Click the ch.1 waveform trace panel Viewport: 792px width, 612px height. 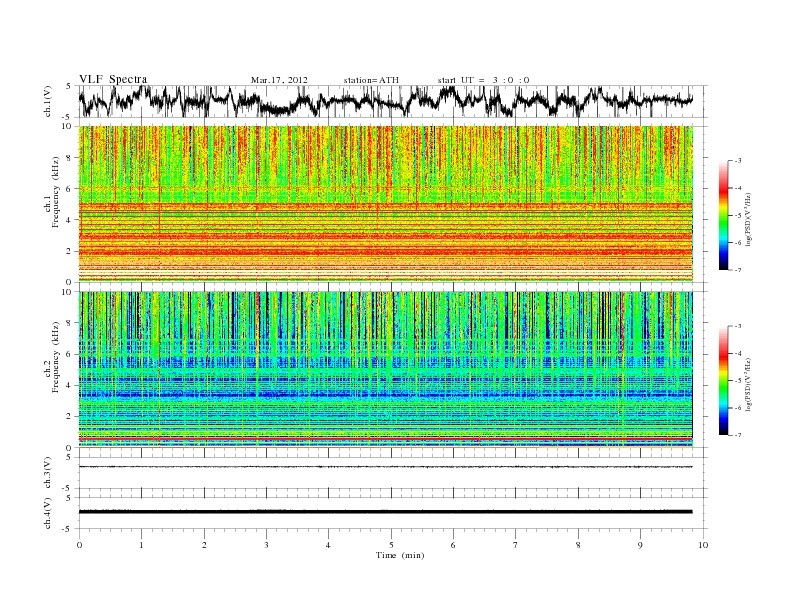(392, 101)
